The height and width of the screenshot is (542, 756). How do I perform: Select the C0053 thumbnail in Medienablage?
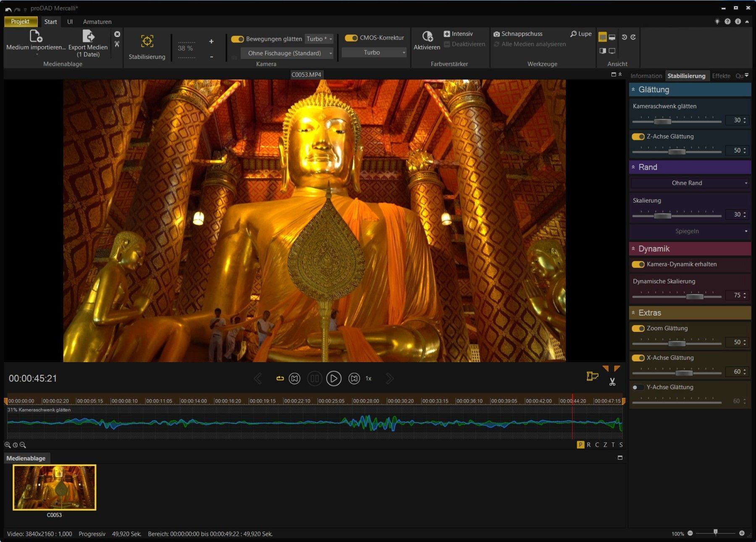coord(55,487)
